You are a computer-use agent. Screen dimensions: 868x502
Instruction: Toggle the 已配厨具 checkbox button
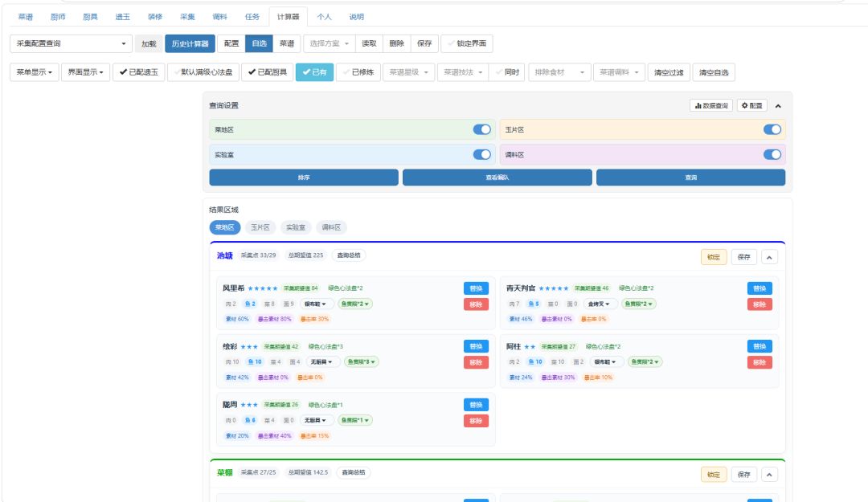tap(268, 72)
